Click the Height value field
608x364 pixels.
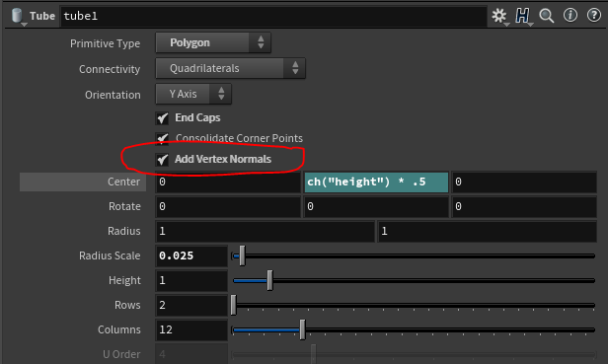click(x=191, y=281)
